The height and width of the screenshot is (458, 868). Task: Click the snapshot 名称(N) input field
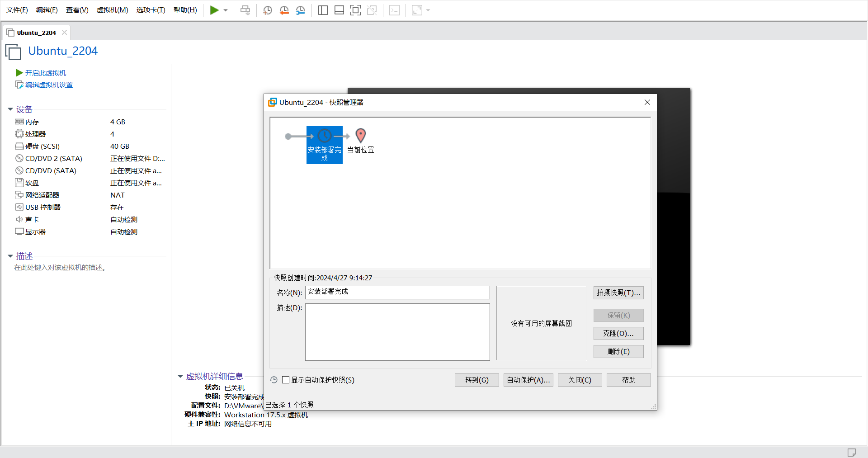coord(397,292)
